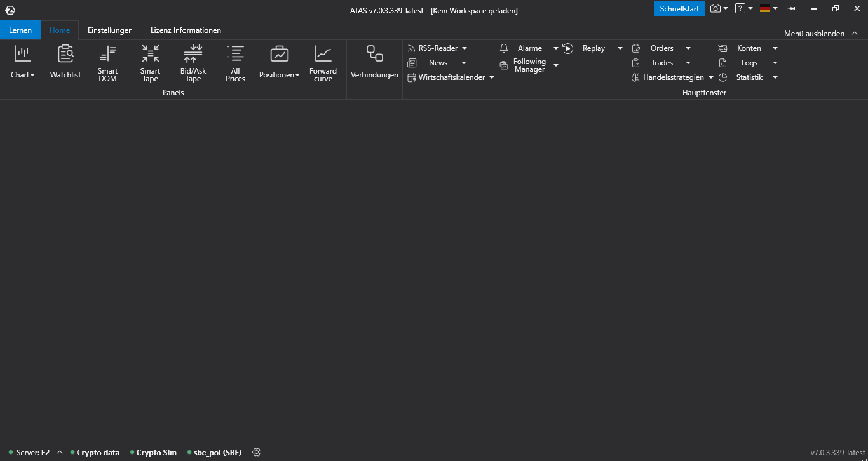
Task: Expand the Positionen dropdown arrow
Action: coord(297,76)
